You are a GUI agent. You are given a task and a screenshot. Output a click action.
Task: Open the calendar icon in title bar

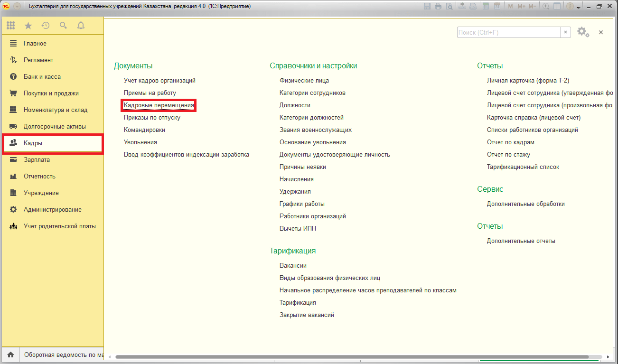pos(497,7)
